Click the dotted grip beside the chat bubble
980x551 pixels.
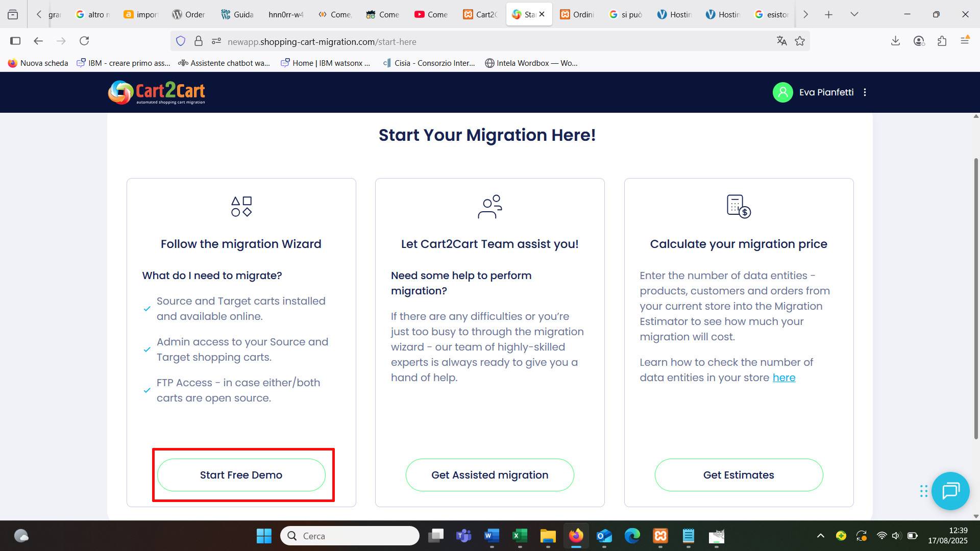(x=923, y=491)
